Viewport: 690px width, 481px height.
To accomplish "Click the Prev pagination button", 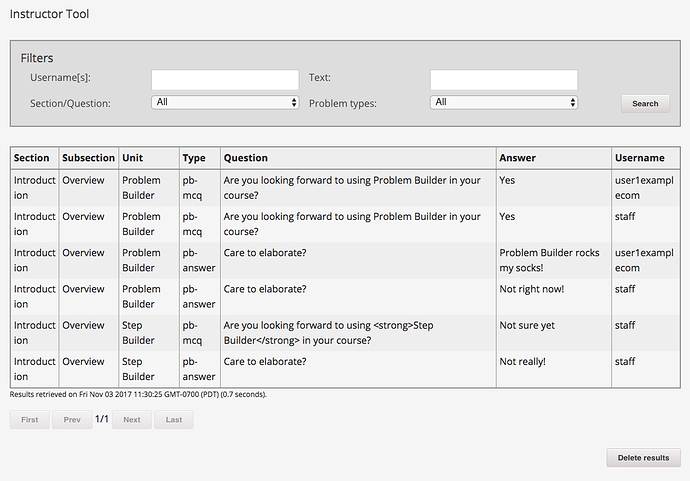I will click(x=72, y=420).
